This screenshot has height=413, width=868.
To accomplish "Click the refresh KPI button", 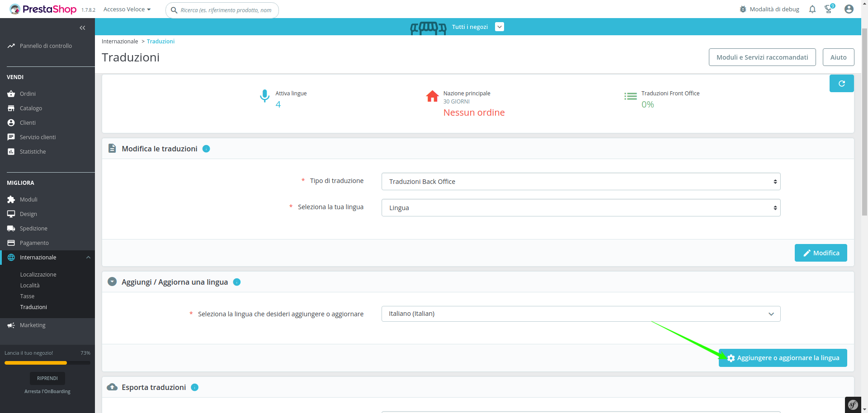I will click(841, 83).
